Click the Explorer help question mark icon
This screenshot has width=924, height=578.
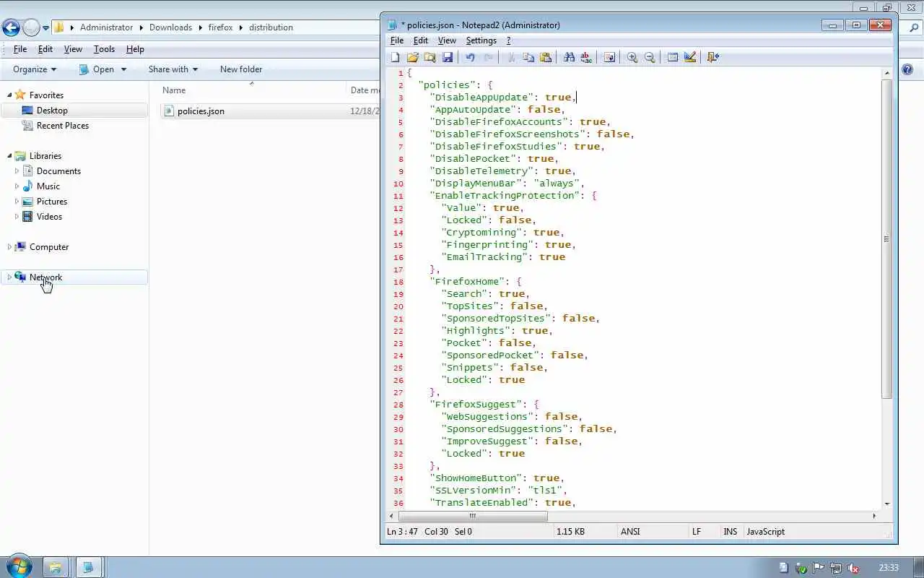click(x=907, y=69)
